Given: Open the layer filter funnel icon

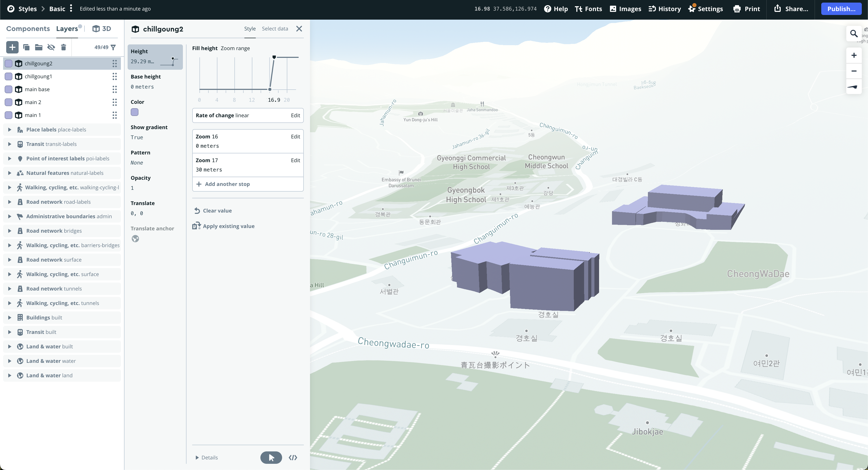Looking at the screenshot, I should point(113,47).
